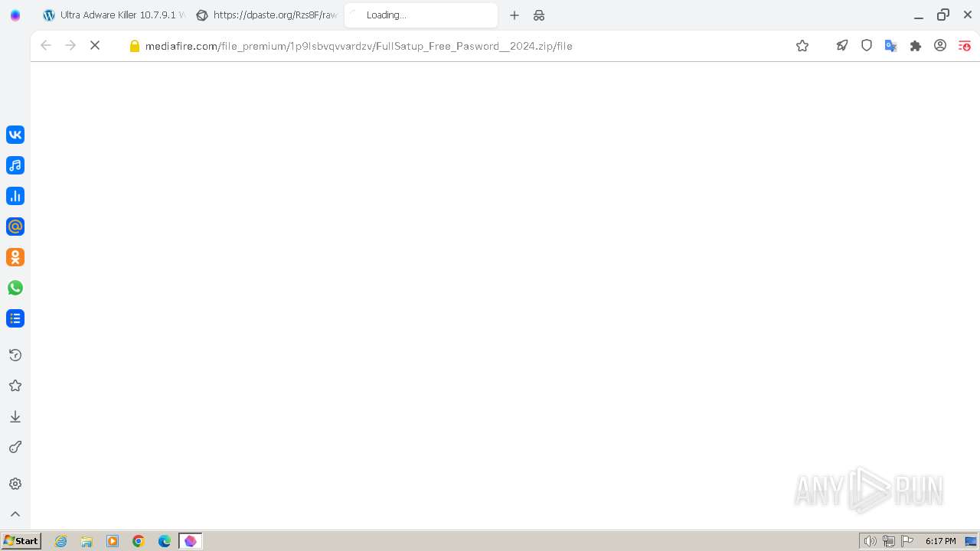Select the Loading... tab
980x551 pixels.
(x=421, y=15)
